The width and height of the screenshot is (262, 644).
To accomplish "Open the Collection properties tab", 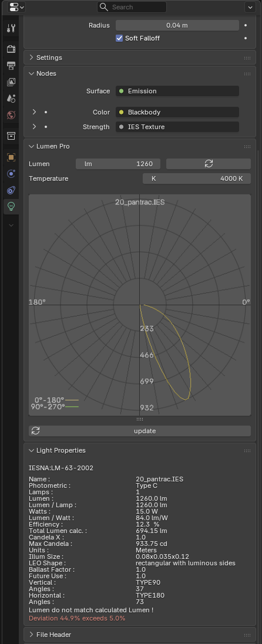I will 11,136.
